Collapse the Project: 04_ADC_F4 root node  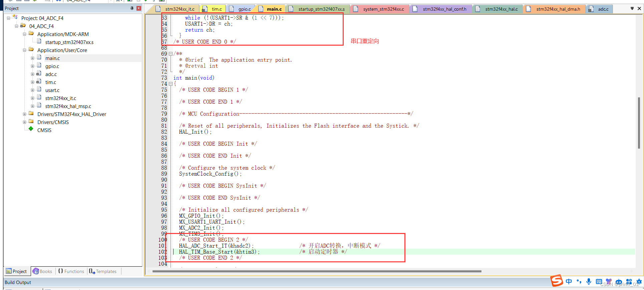pos(9,18)
